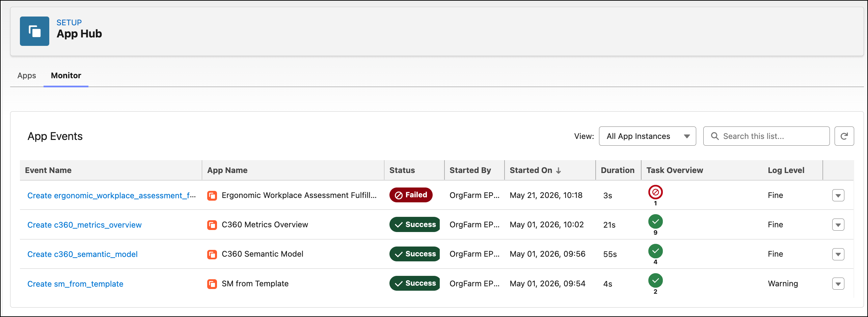The height and width of the screenshot is (317, 868).
Task: Open row actions for c360_metrics_overview event
Action: click(x=838, y=225)
